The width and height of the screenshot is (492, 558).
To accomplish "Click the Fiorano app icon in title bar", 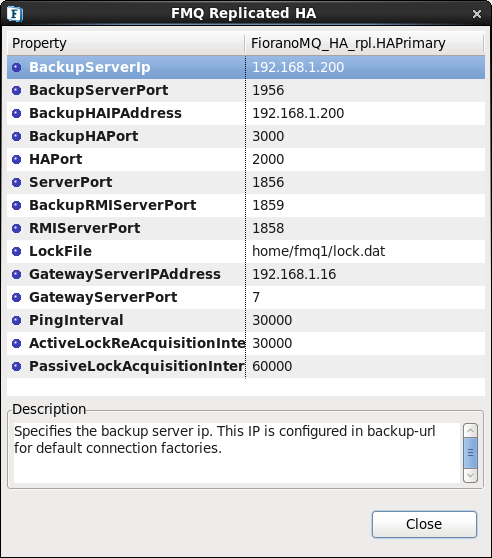I will point(15,14).
